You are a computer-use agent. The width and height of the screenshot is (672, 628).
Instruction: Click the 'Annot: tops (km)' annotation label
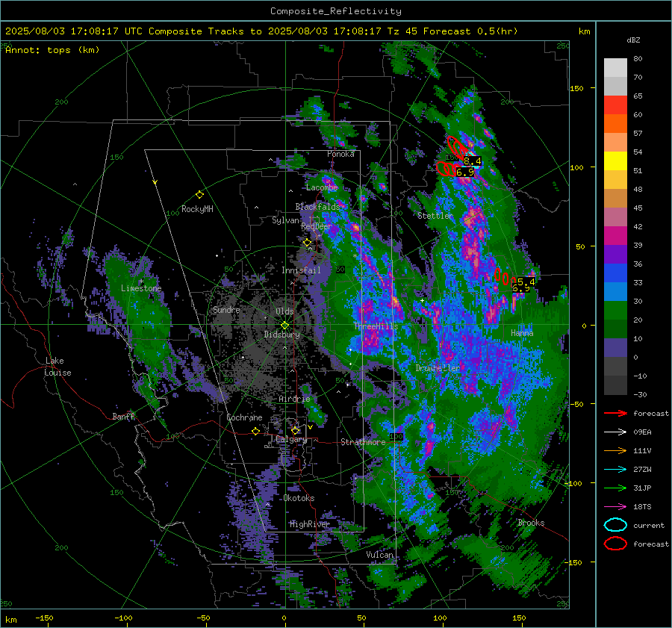(52, 50)
